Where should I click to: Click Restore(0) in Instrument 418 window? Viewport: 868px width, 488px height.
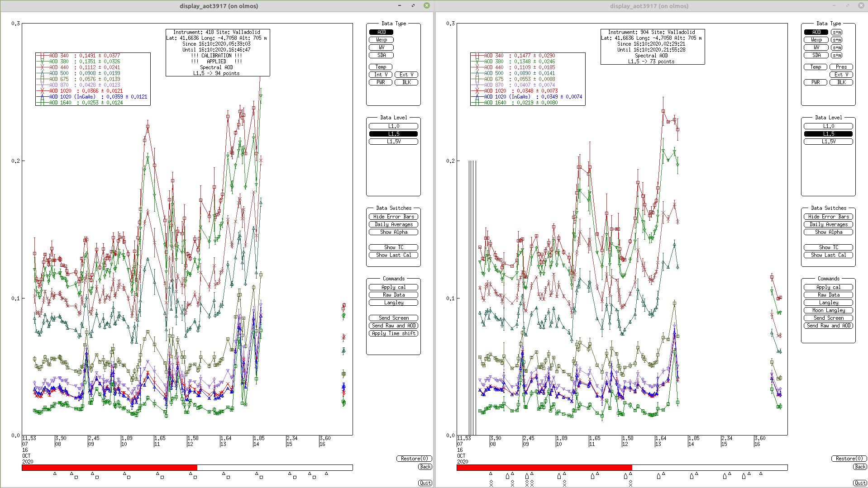[x=414, y=459]
